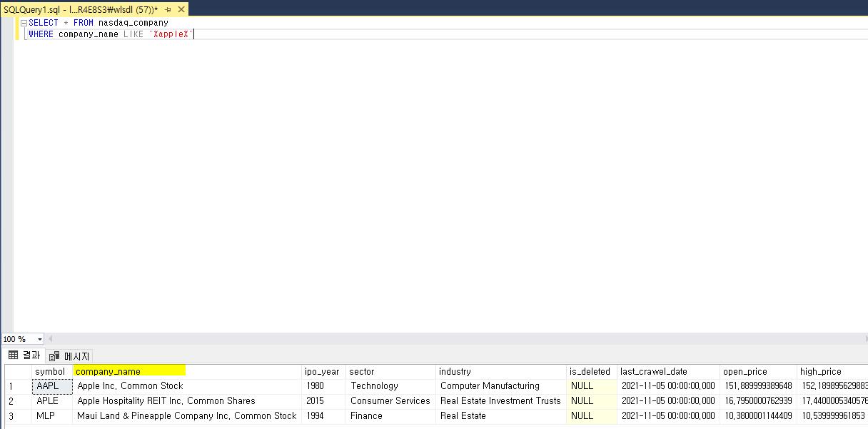The image size is (868, 429).
Task: Close the SQLQuery1.sql tab
Action: [x=181, y=10]
